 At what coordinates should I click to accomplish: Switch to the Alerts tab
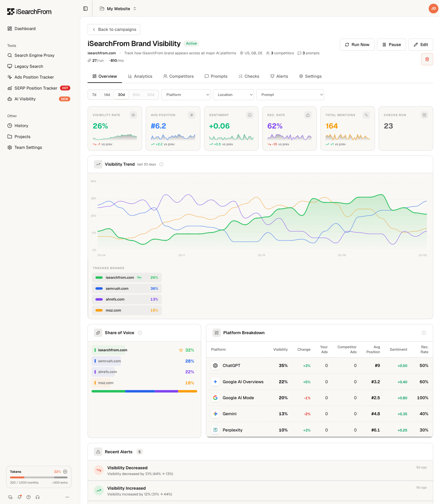[279, 76]
